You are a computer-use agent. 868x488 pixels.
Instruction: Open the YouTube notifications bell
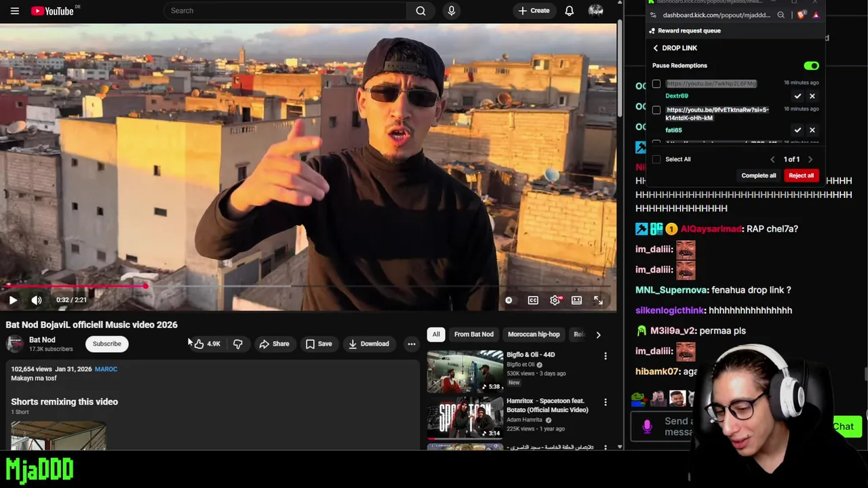point(569,11)
